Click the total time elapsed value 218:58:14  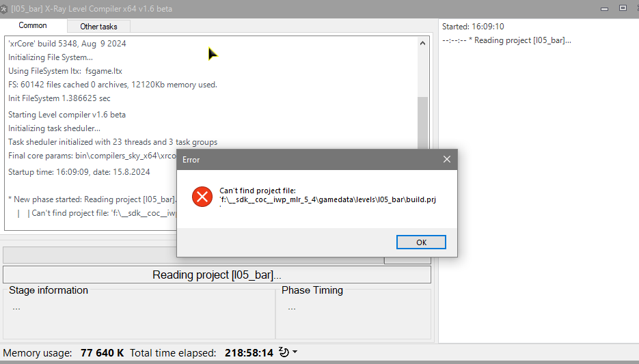[x=249, y=352]
